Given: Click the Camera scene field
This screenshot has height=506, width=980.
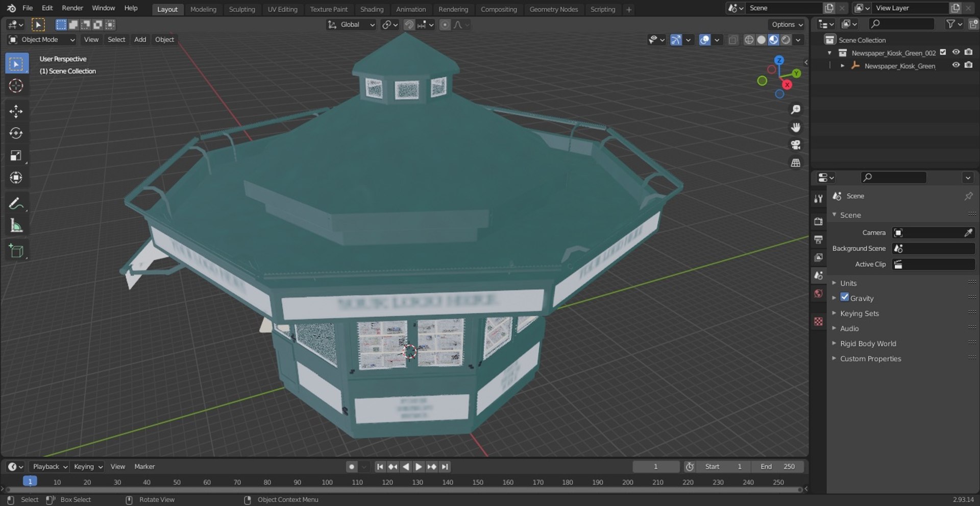Looking at the screenshot, I should click(934, 233).
